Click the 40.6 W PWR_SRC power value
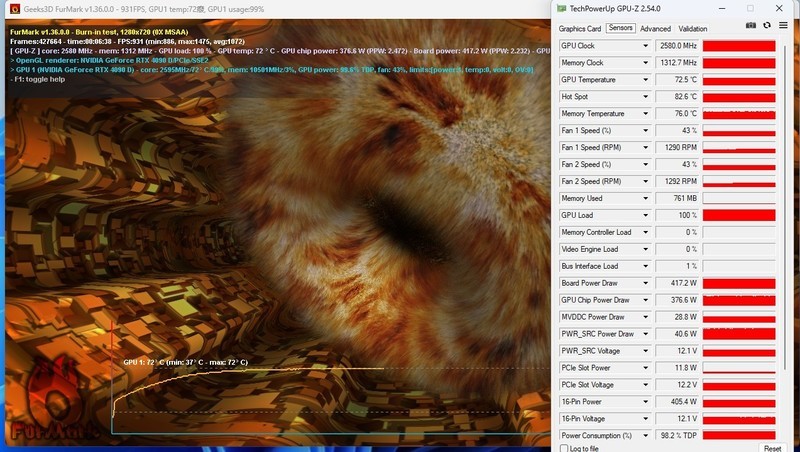Screen dimensions: 800x452 coord(677,334)
